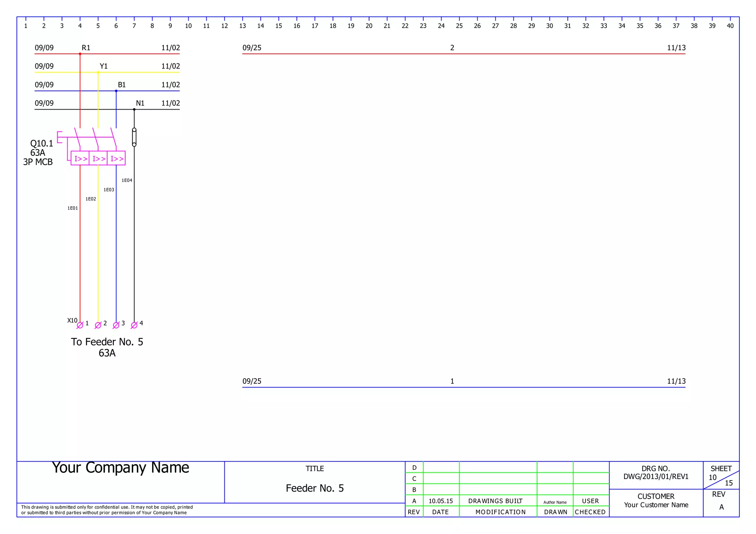Select the Q10.1 breaker label
Screen dimensions: 756x534
click(41, 143)
